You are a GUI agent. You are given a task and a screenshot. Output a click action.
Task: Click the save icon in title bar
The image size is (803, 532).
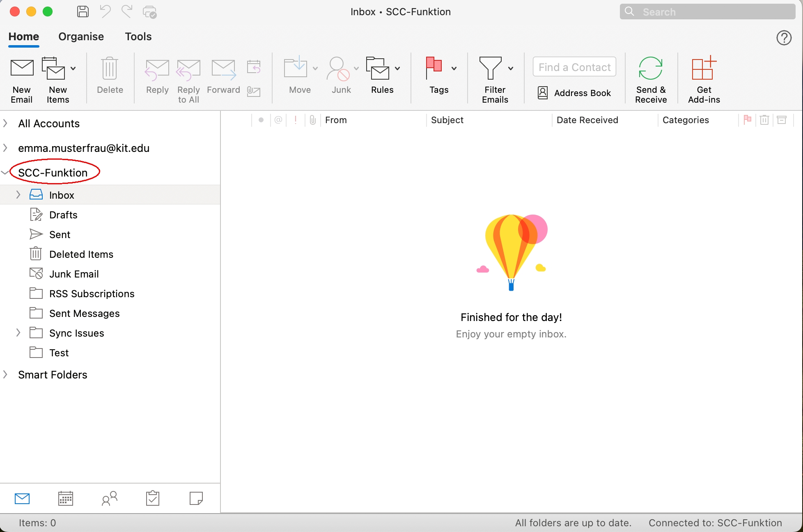pos(83,11)
